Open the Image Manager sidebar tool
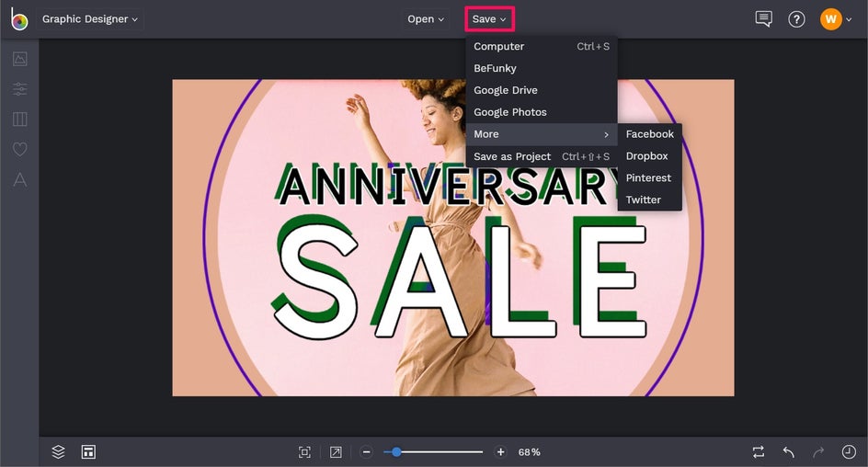 (20, 59)
